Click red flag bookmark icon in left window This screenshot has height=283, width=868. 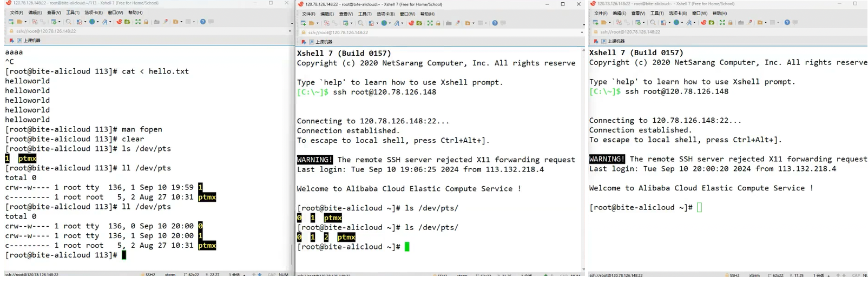11,41
